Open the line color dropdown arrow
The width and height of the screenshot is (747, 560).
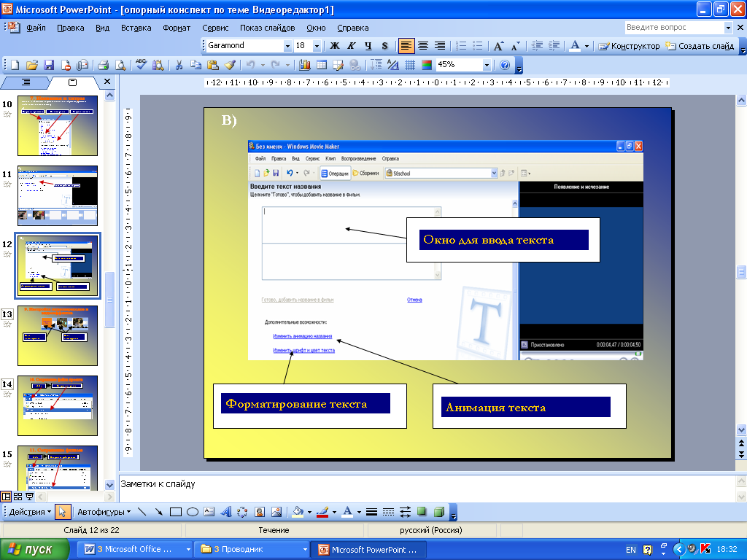point(334,512)
